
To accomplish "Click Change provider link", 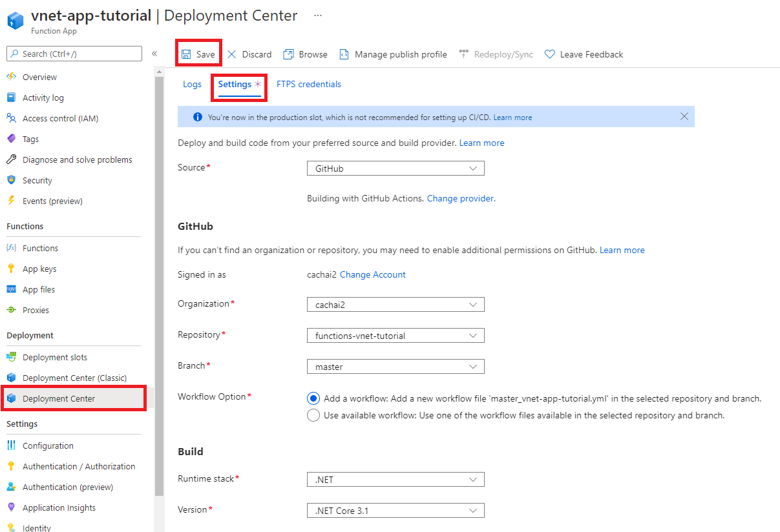I will pos(460,198).
